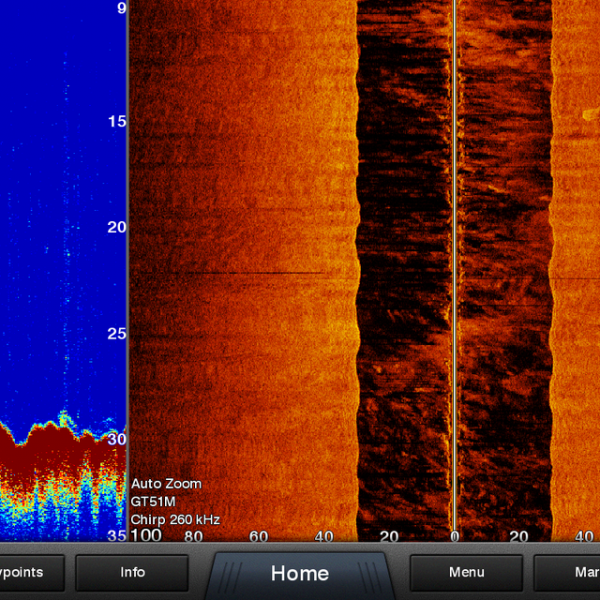Click the 60 range label on the left side
The image size is (600, 600).
(258, 536)
